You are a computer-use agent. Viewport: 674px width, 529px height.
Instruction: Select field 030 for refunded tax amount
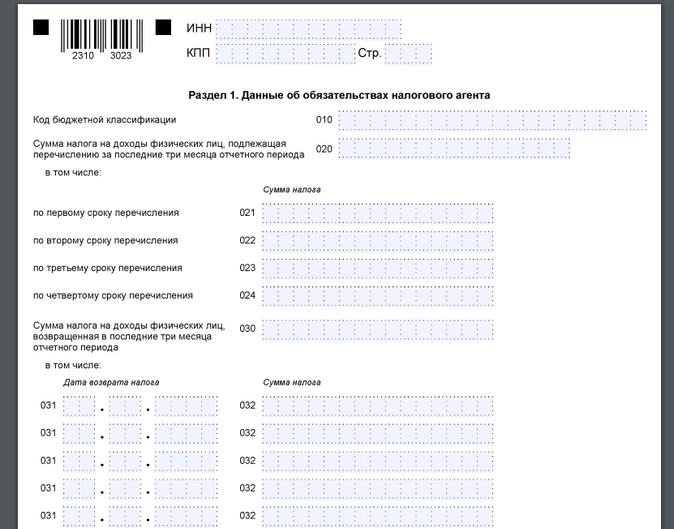[x=377, y=329]
